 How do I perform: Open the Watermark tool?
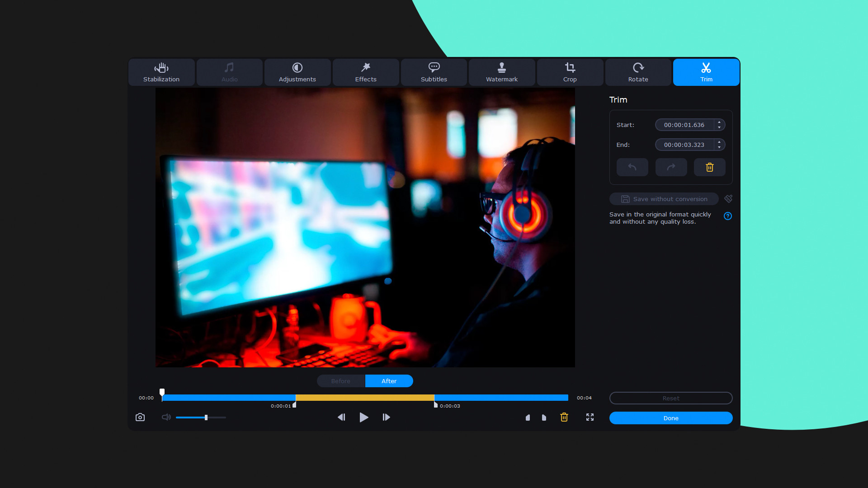[x=502, y=72]
